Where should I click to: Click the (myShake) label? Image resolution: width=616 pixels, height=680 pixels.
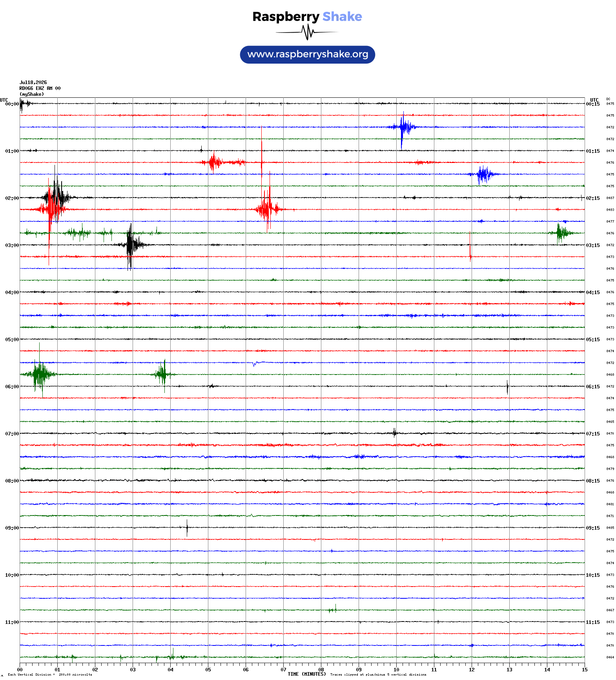32,94
